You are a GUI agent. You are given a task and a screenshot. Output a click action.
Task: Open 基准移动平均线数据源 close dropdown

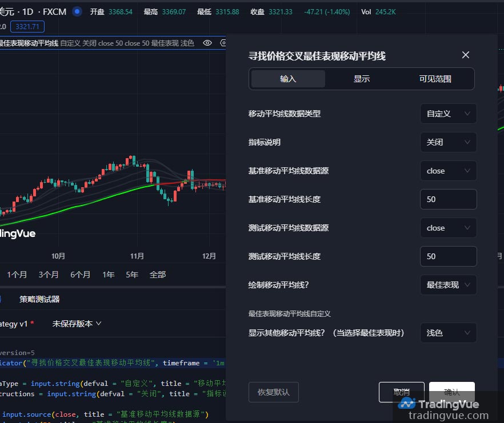click(x=448, y=171)
